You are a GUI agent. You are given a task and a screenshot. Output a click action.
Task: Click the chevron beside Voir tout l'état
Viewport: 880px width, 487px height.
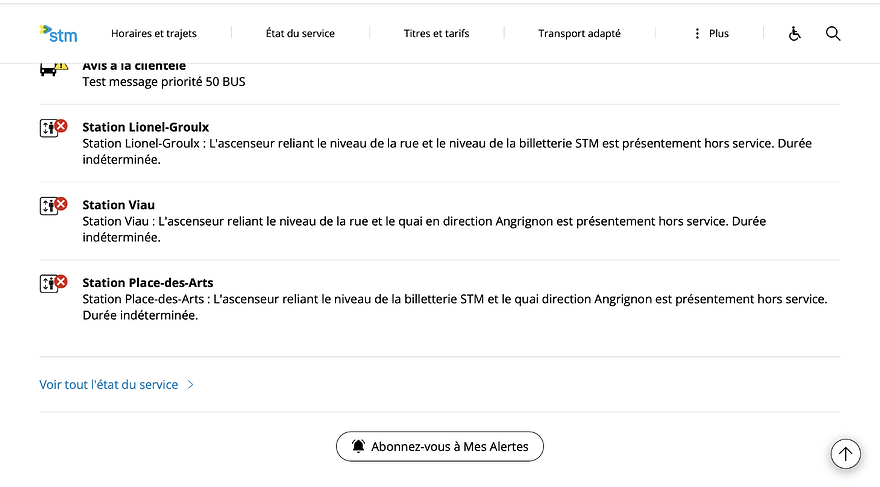pyautogui.click(x=190, y=384)
